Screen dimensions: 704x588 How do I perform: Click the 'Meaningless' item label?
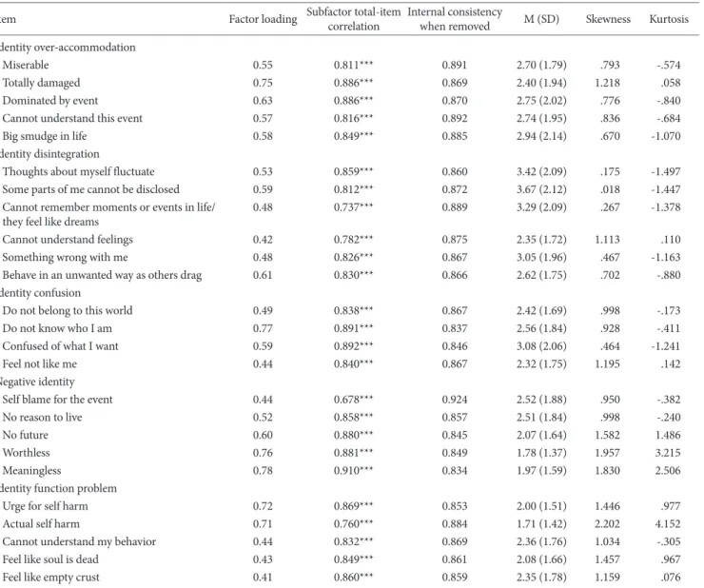point(31,471)
